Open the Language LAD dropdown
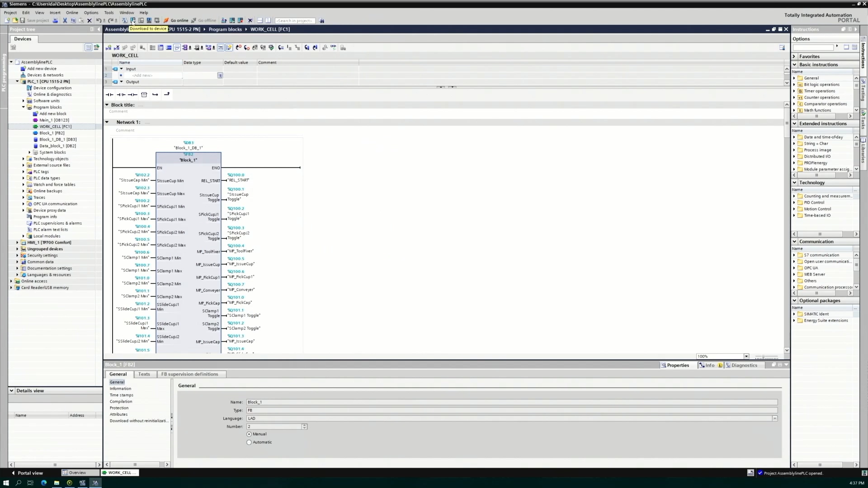868x488 pixels. (774, 418)
